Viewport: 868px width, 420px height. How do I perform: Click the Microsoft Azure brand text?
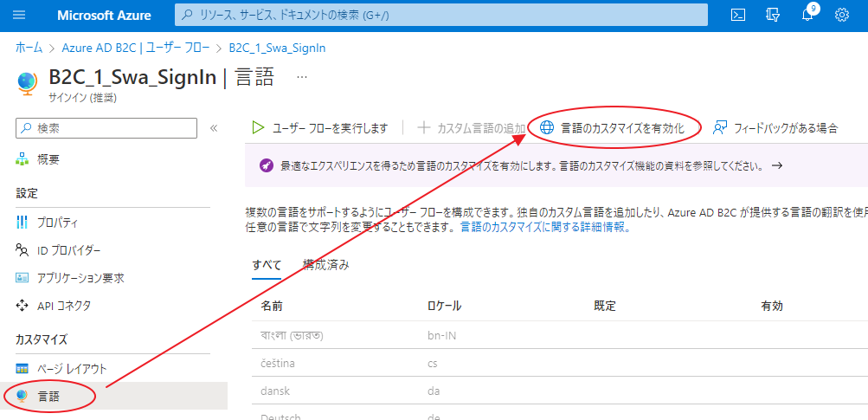[104, 16]
